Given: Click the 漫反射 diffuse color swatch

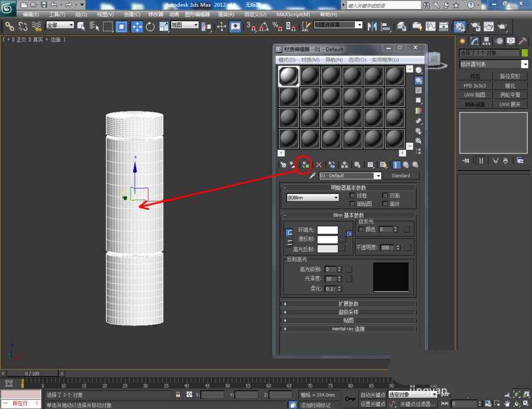Looking at the screenshot, I should click(328, 240).
